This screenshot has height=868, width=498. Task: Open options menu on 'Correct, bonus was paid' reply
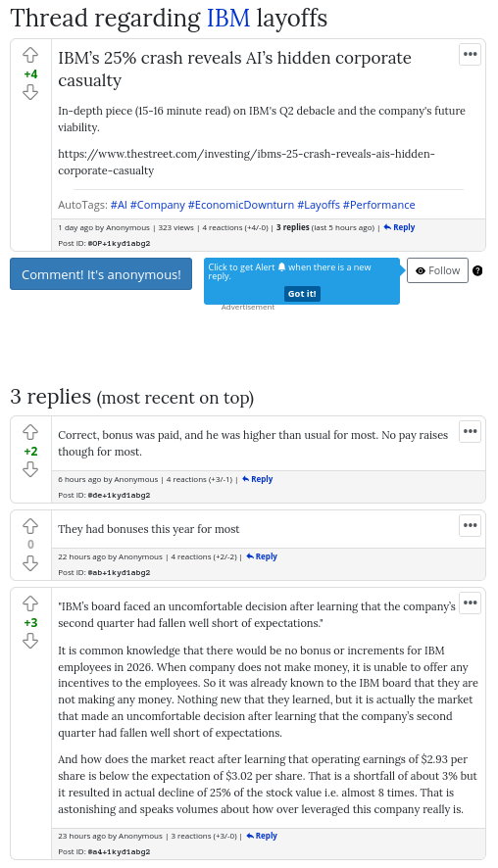click(470, 431)
